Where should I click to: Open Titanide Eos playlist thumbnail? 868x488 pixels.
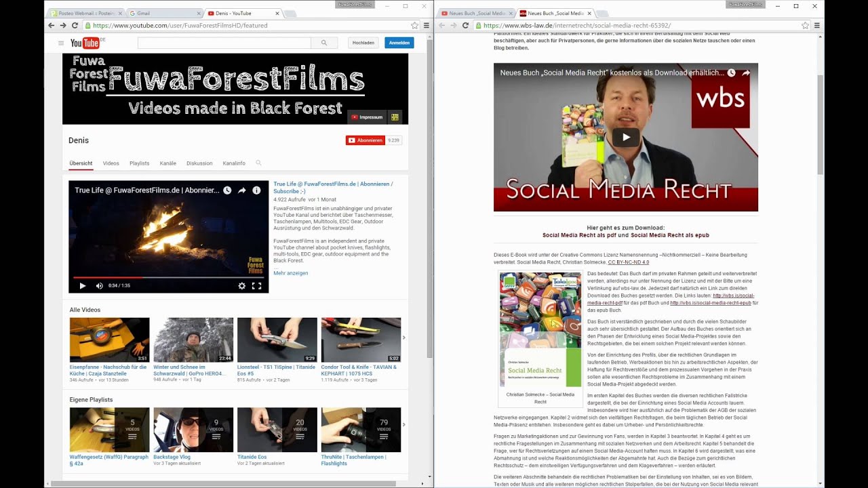point(277,430)
